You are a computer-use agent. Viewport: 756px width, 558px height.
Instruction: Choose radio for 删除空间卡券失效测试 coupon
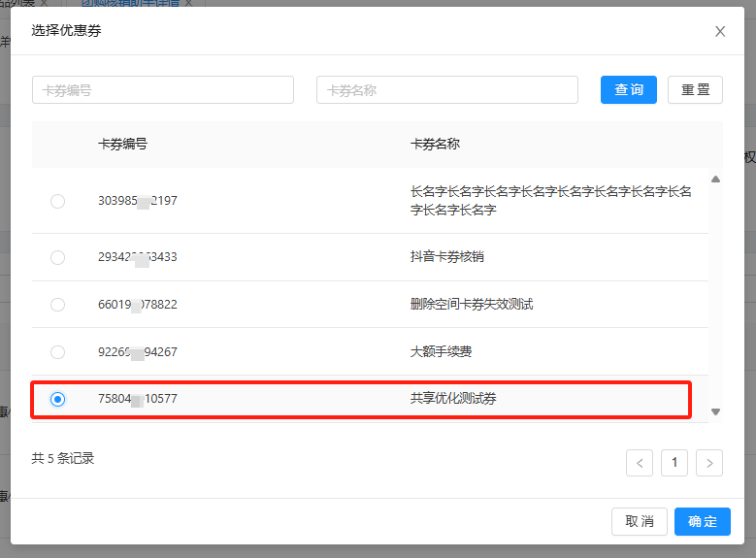tap(57, 304)
